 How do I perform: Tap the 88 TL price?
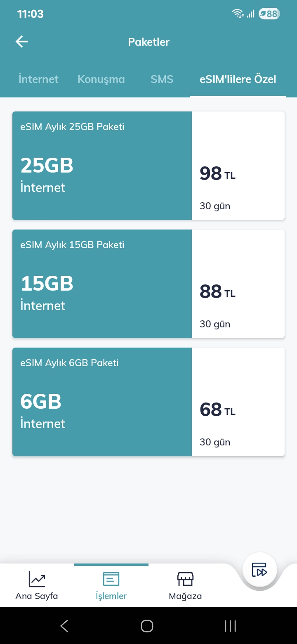(x=217, y=291)
